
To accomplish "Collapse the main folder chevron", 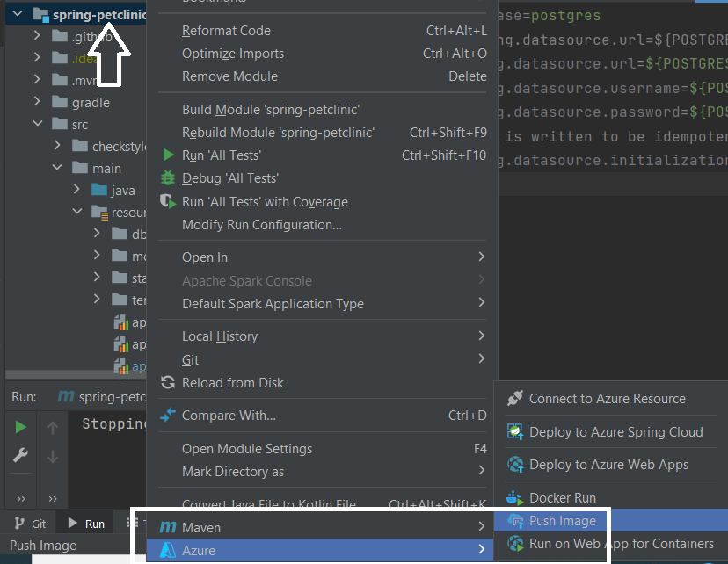I will click(57, 168).
